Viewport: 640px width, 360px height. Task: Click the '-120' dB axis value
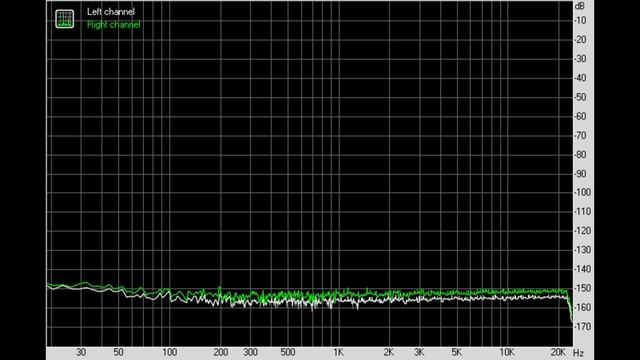coord(582,231)
